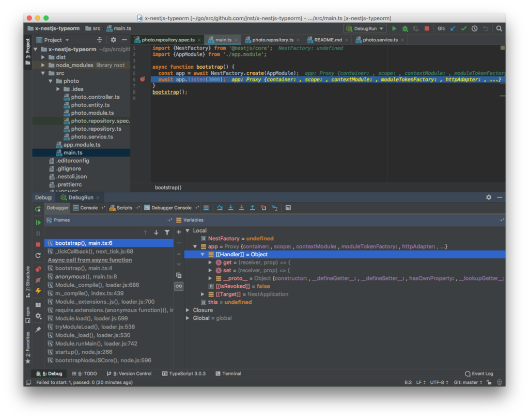The height and width of the screenshot is (420, 529).
Task: Commit changes via the green checkmark Git icon
Action: 463,28
